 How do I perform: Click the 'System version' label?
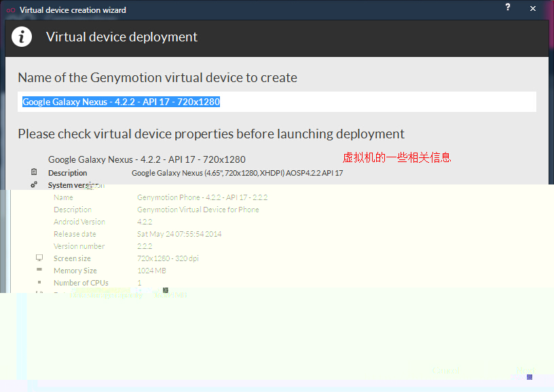[76, 185]
